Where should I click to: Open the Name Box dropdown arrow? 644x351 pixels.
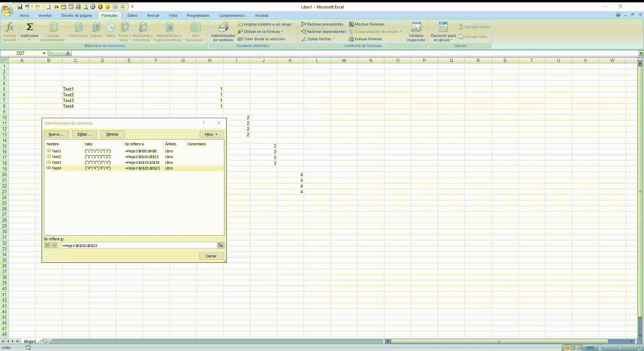tap(44, 53)
